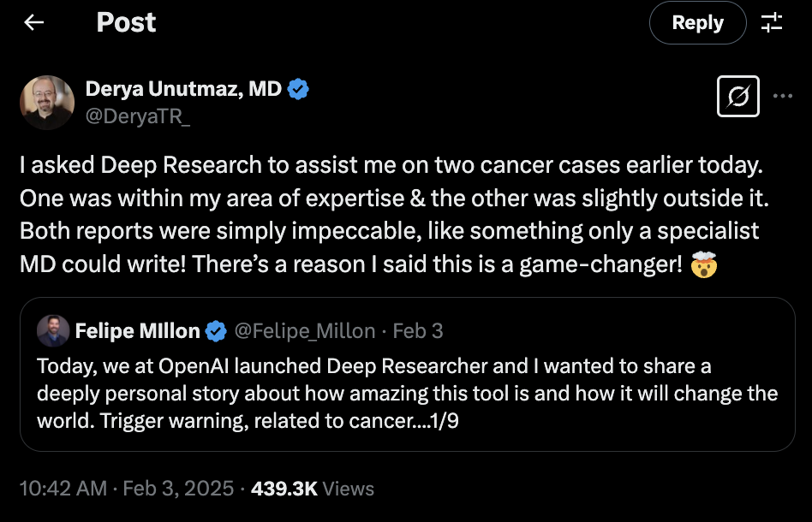Open Felipe Millon's name in quoted post
Image resolution: width=812 pixels, height=522 pixels.
(x=137, y=330)
